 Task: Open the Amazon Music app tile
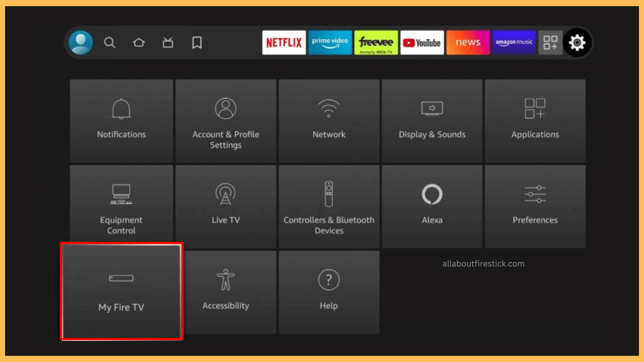(x=514, y=43)
